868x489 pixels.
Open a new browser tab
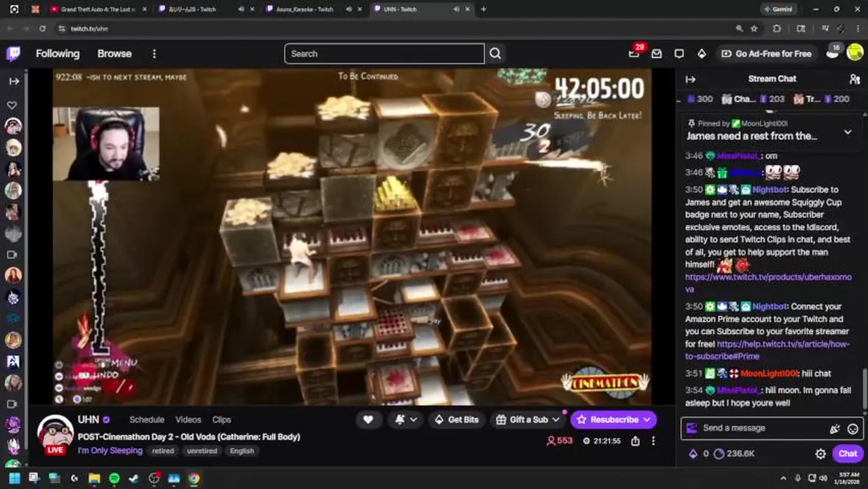coord(484,10)
